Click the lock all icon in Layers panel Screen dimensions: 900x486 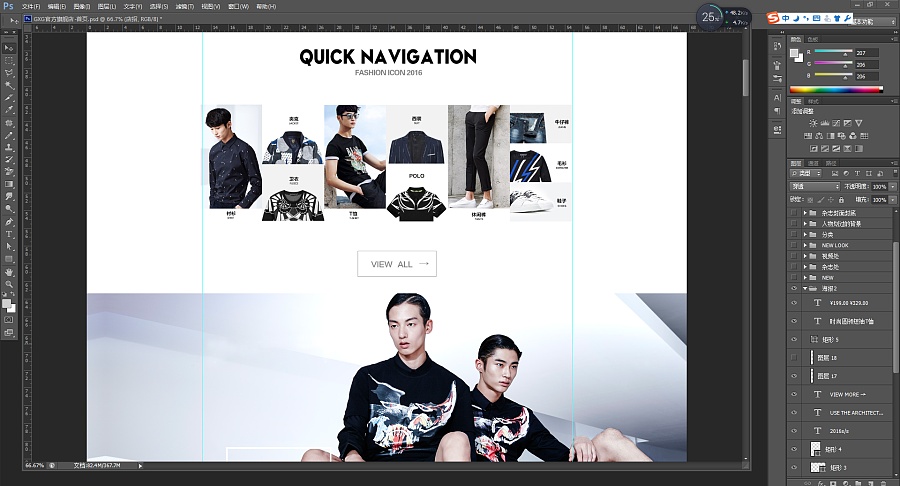point(841,200)
